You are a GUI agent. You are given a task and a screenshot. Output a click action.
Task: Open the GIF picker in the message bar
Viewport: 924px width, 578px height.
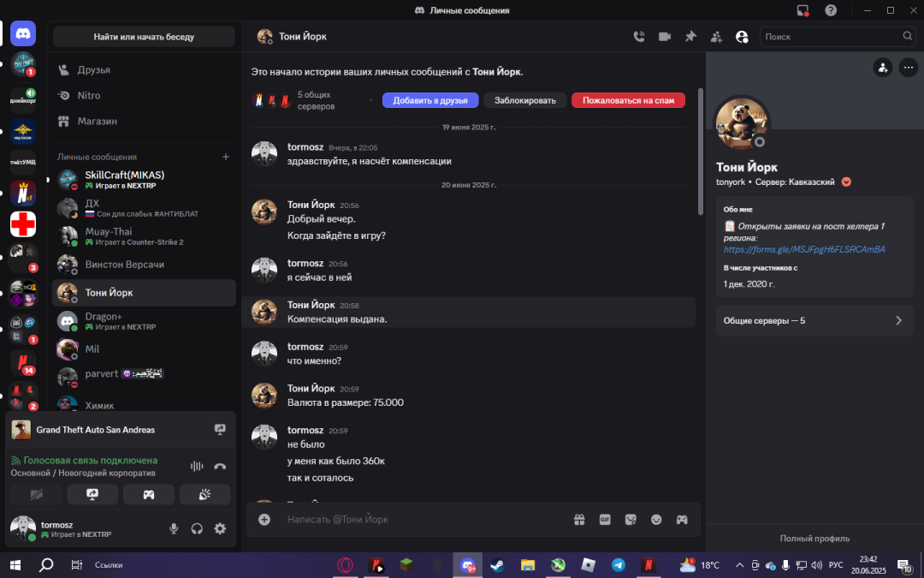pos(605,519)
